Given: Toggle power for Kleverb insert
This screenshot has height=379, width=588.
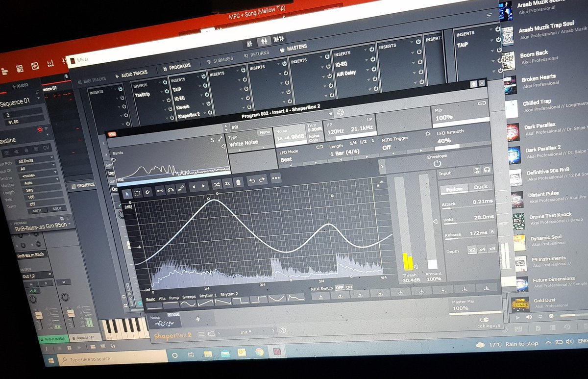Looking at the screenshot, I should [x=208, y=104].
